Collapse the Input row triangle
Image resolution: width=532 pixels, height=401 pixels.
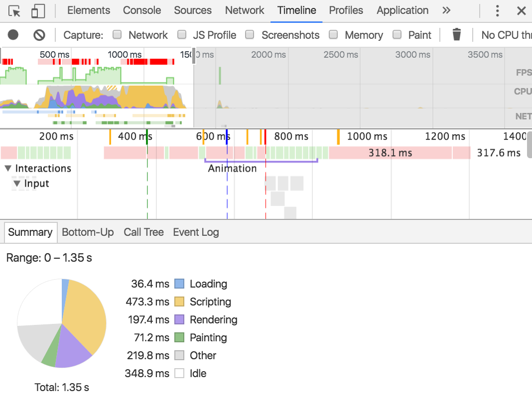(x=16, y=184)
